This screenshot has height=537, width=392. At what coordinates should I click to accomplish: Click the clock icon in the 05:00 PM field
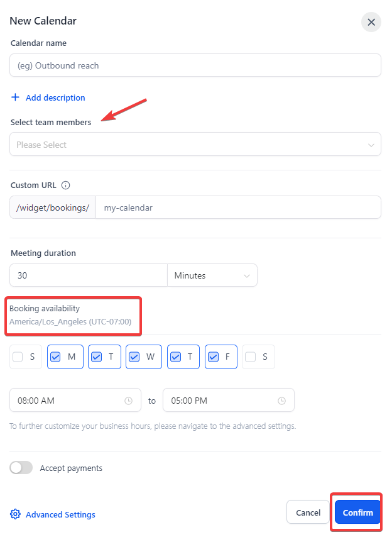click(282, 401)
